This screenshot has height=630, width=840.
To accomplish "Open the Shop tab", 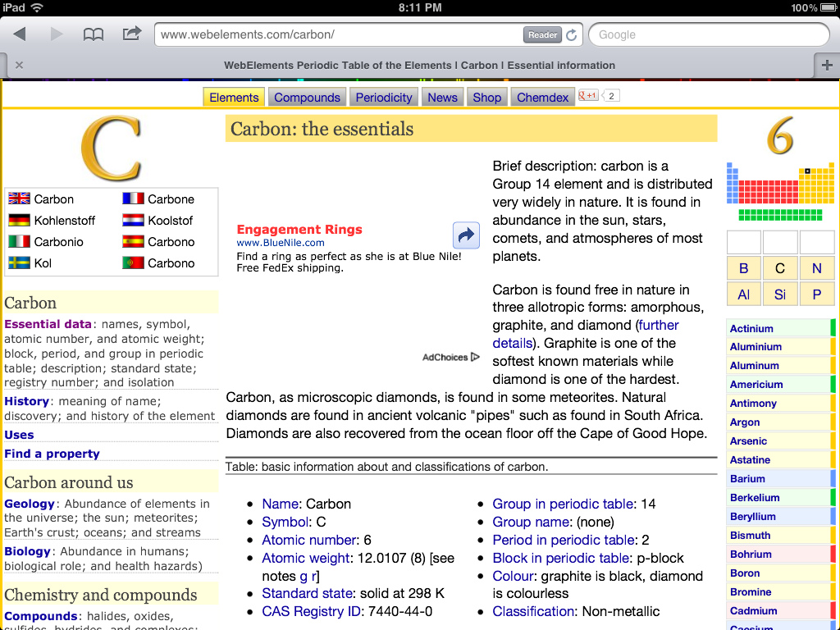I will [487, 98].
